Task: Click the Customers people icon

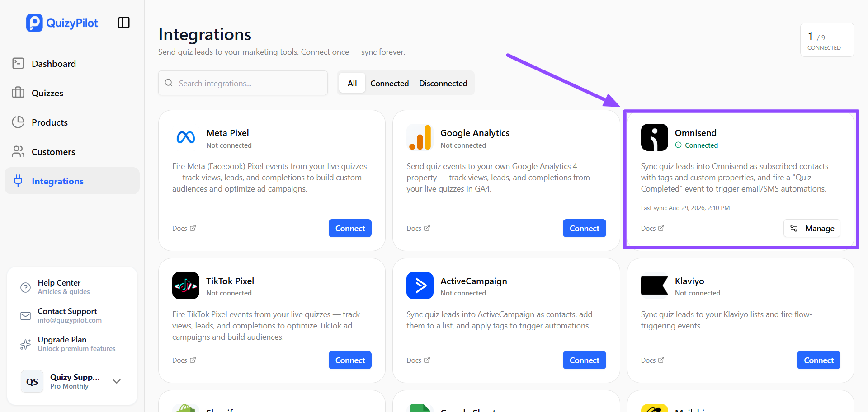Action: pos(18,151)
